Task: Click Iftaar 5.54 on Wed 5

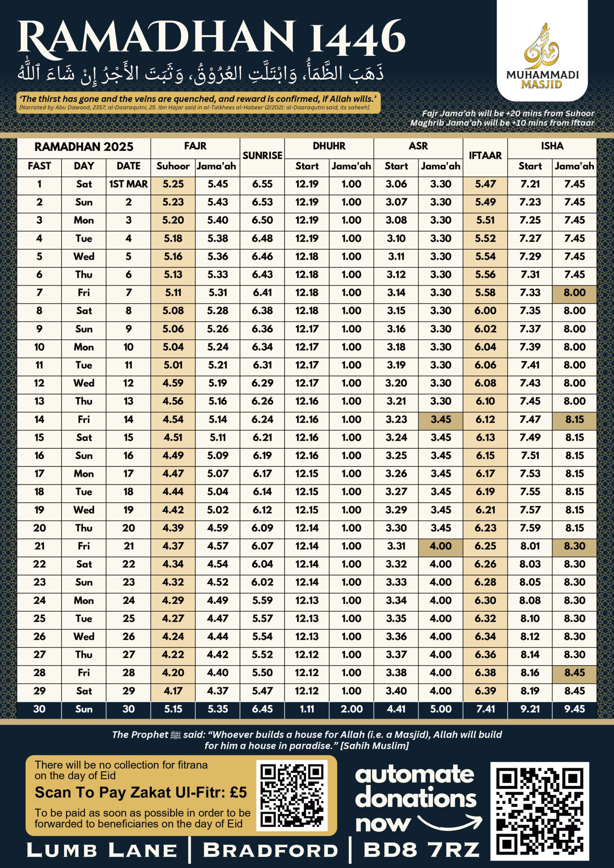Action: (485, 256)
